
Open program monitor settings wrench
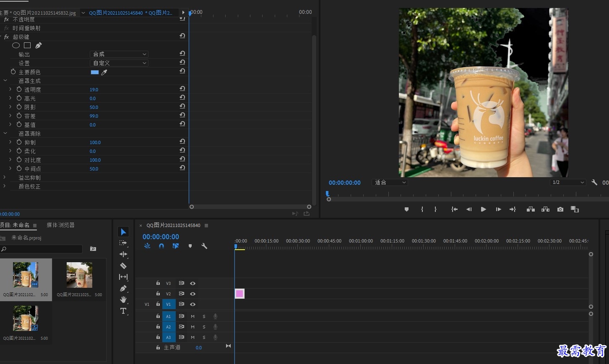594,182
